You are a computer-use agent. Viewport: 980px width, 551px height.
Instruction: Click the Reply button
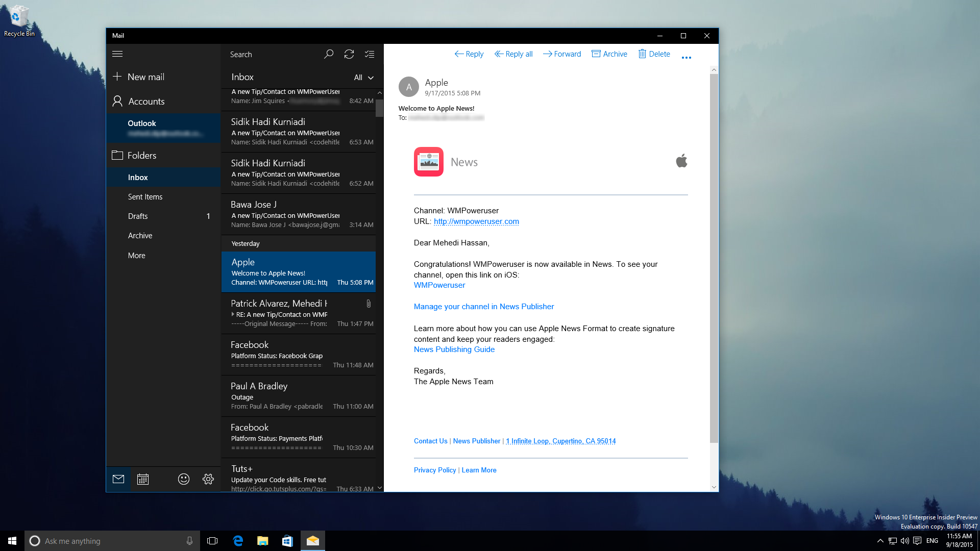pyautogui.click(x=469, y=54)
